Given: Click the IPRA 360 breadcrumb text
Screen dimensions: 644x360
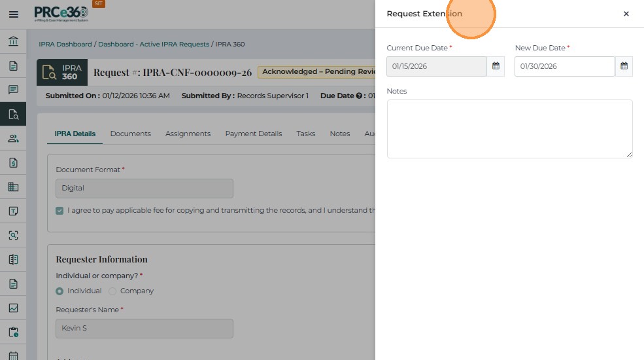Looking at the screenshot, I should [230, 44].
